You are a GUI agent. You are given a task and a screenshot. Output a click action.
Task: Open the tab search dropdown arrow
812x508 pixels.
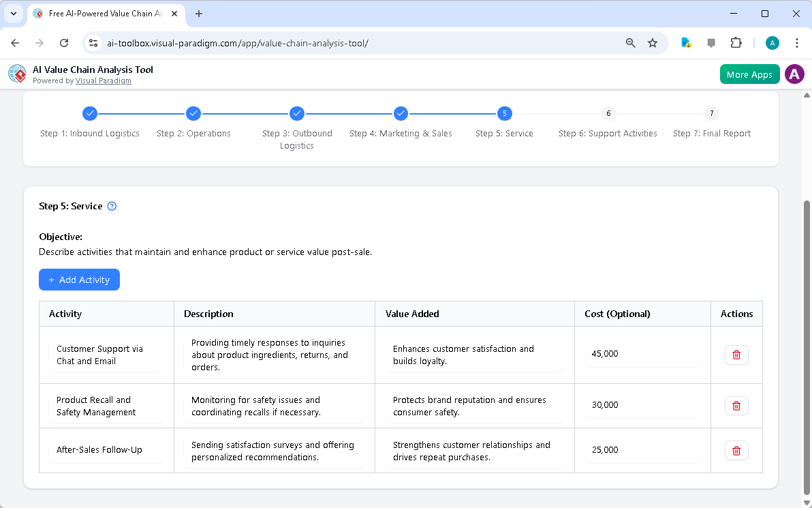click(14, 14)
